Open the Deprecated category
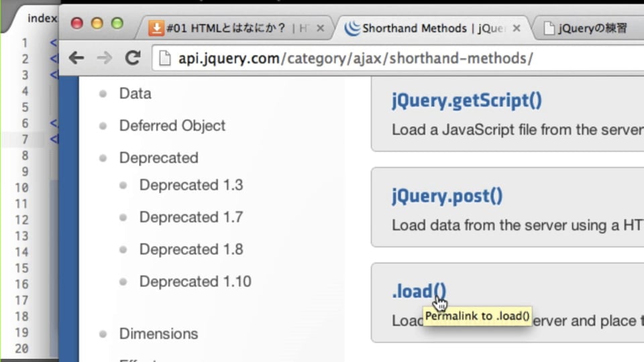The height and width of the screenshot is (362, 644). coord(158,158)
